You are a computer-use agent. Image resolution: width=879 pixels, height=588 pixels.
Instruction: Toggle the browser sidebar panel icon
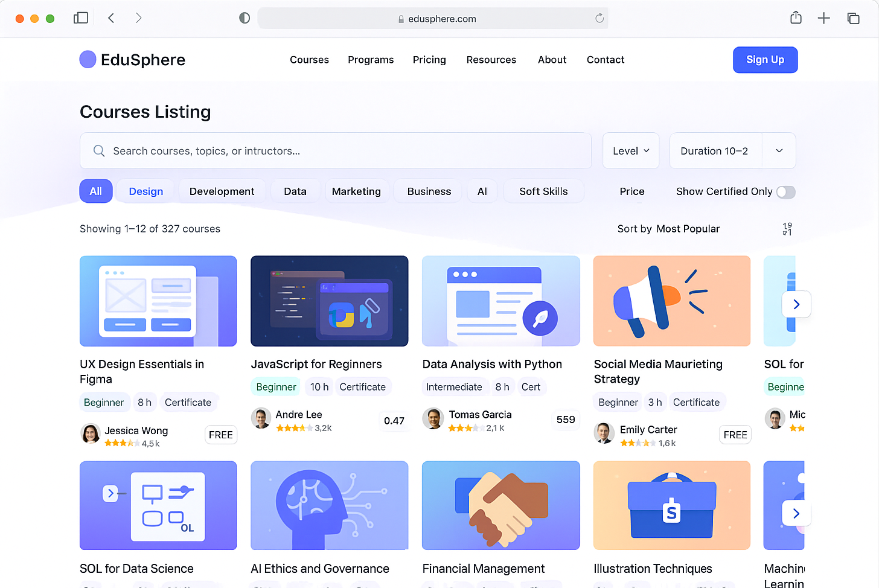pyautogui.click(x=81, y=18)
